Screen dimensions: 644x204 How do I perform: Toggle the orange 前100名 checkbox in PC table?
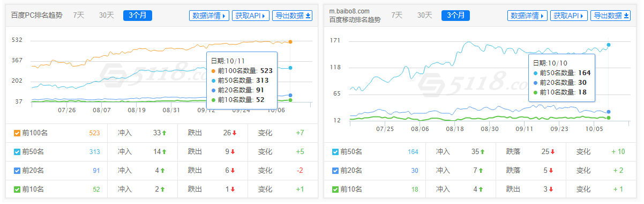click(17, 133)
